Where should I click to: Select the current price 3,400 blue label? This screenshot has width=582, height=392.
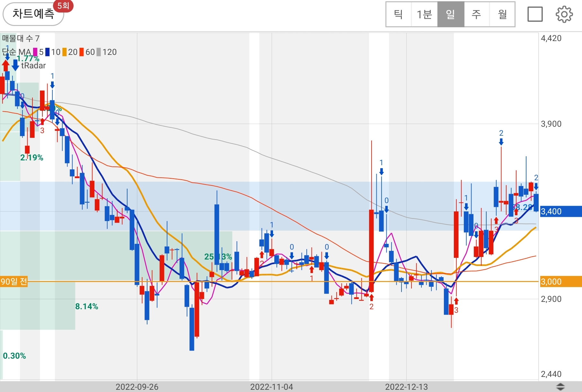[561, 211]
